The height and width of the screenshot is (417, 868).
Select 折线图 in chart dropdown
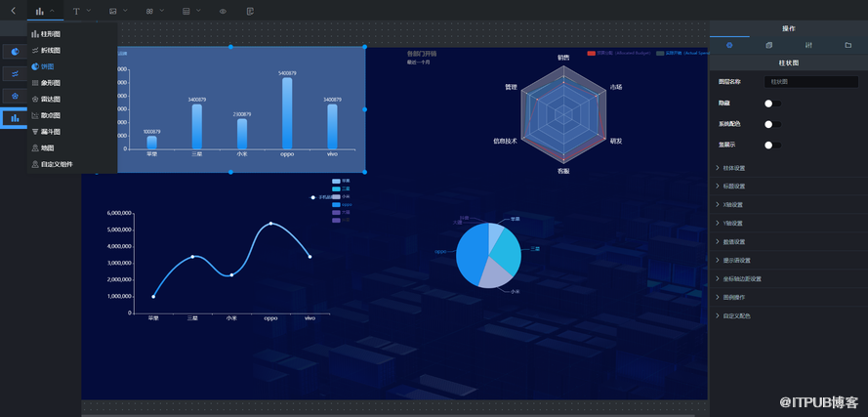pos(51,50)
